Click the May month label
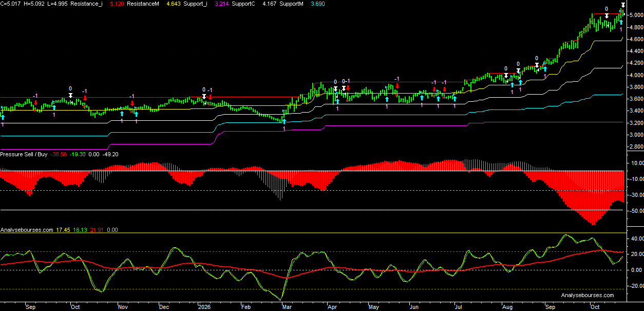 coord(374,307)
